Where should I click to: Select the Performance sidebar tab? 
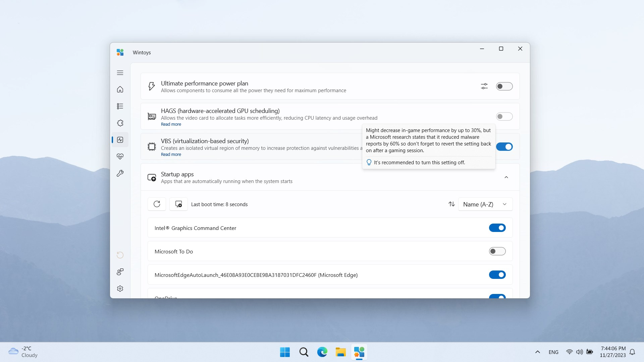click(120, 140)
